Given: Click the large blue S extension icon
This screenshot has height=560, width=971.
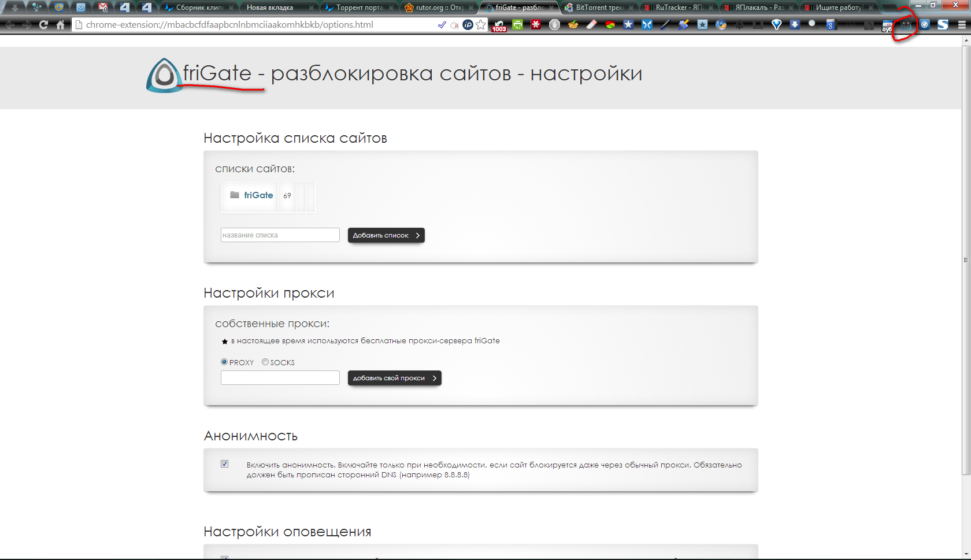Looking at the screenshot, I should tap(943, 25).
